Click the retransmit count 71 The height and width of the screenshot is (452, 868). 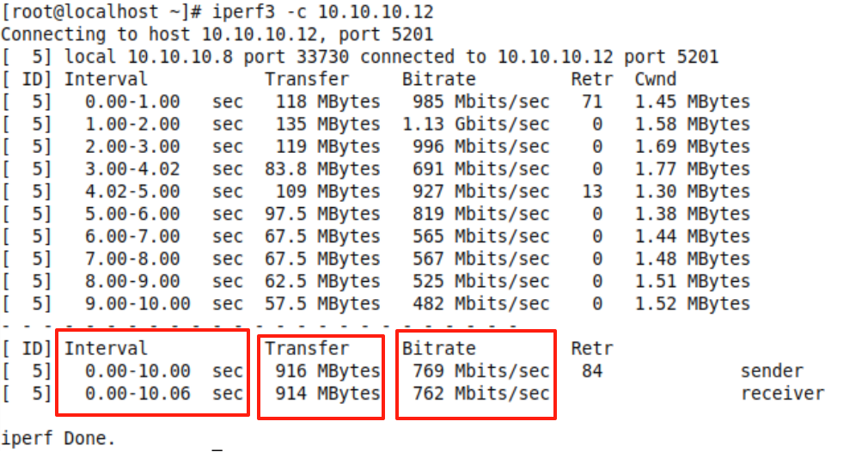592,101
